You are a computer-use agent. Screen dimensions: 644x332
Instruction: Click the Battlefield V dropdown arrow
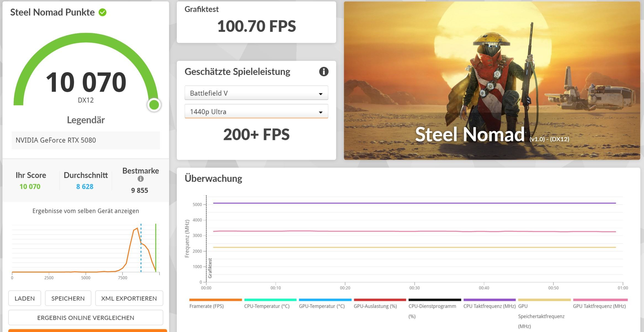click(x=321, y=94)
